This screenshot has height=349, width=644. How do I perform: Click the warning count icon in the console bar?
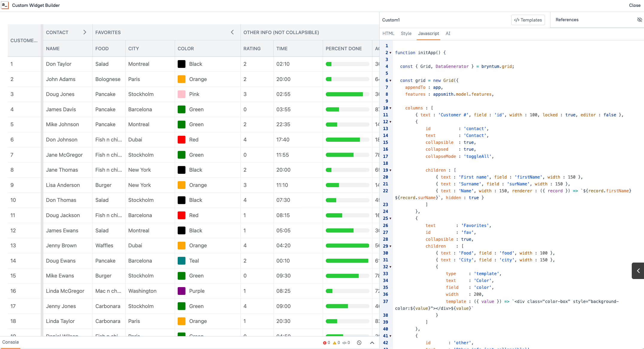(335, 343)
